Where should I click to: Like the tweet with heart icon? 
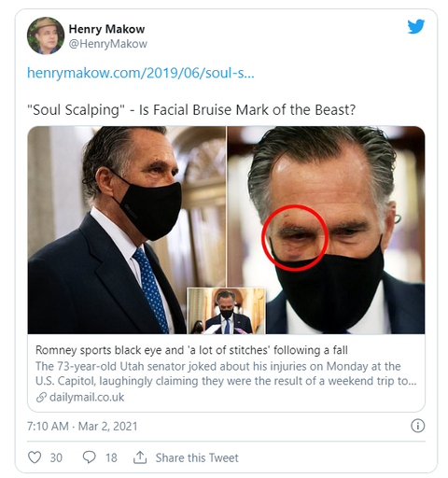tap(35, 457)
